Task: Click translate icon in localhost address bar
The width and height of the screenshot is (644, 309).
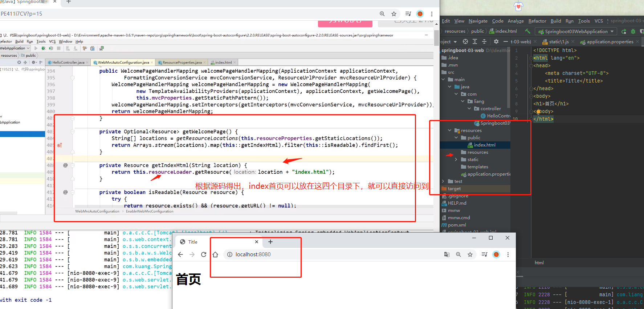Action: click(x=447, y=254)
